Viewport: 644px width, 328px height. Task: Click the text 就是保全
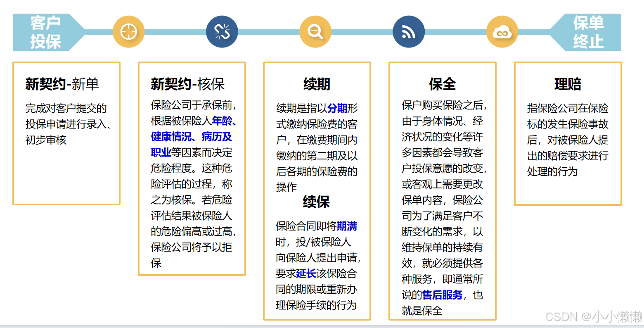click(422, 311)
